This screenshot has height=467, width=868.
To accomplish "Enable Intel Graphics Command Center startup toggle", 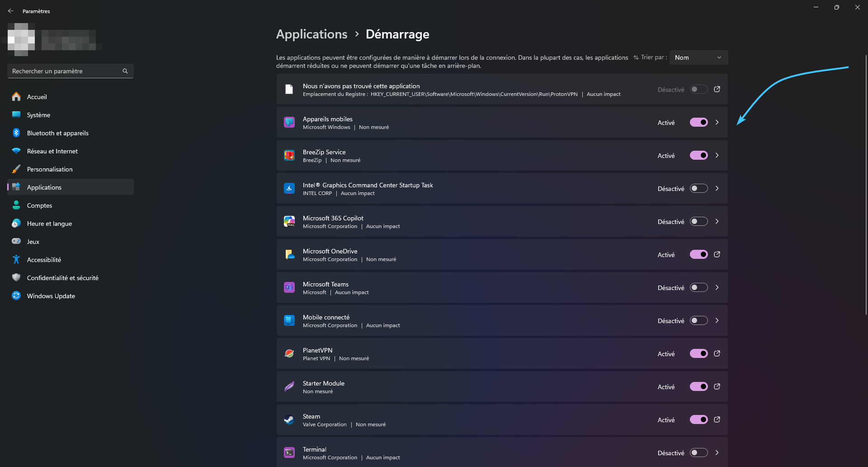I will (x=698, y=188).
